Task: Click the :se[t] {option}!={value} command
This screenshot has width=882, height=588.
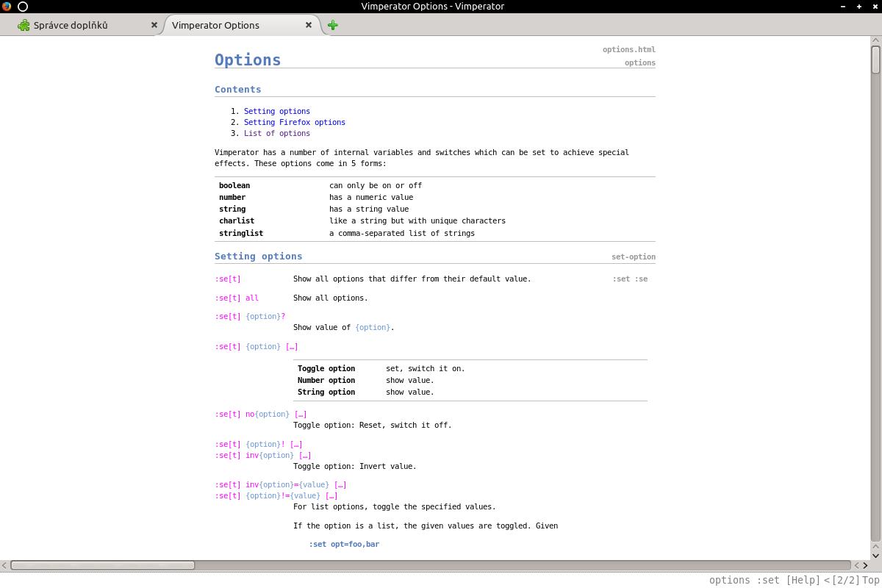Action: [276, 496]
